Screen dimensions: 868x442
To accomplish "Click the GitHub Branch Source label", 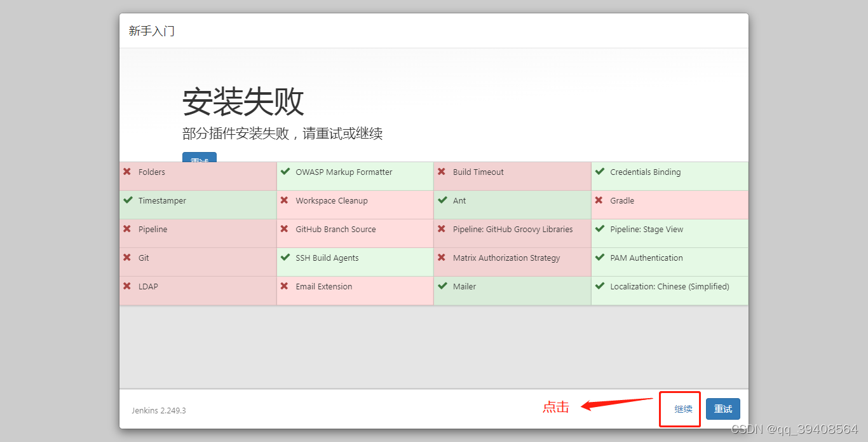I will [336, 230].
